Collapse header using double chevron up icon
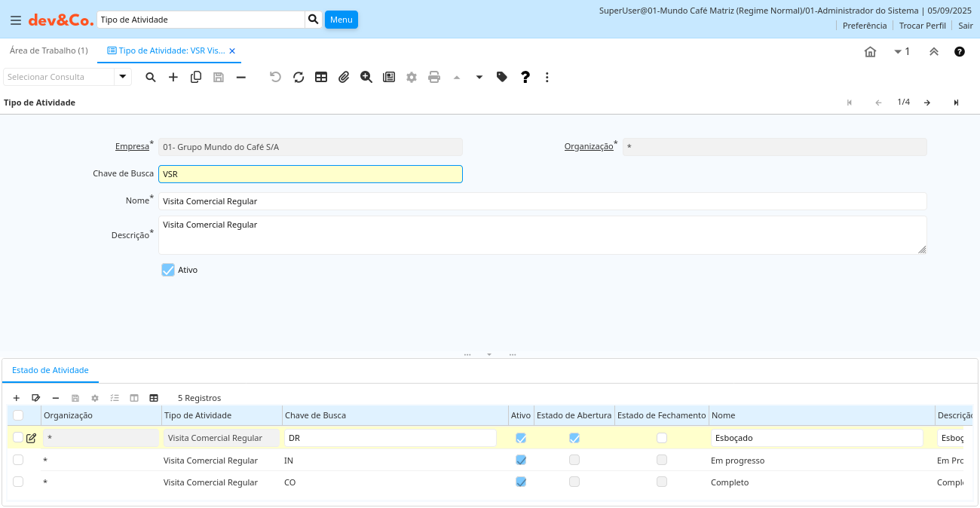This screenshot has height=508, width=980. click(x=933, y=52)
